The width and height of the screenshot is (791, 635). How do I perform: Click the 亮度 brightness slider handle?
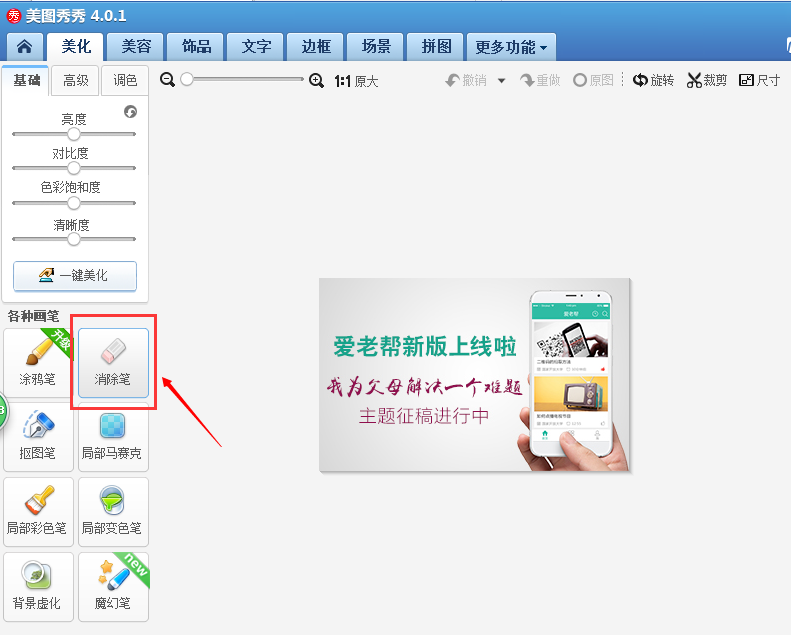(x=74, y=134)
